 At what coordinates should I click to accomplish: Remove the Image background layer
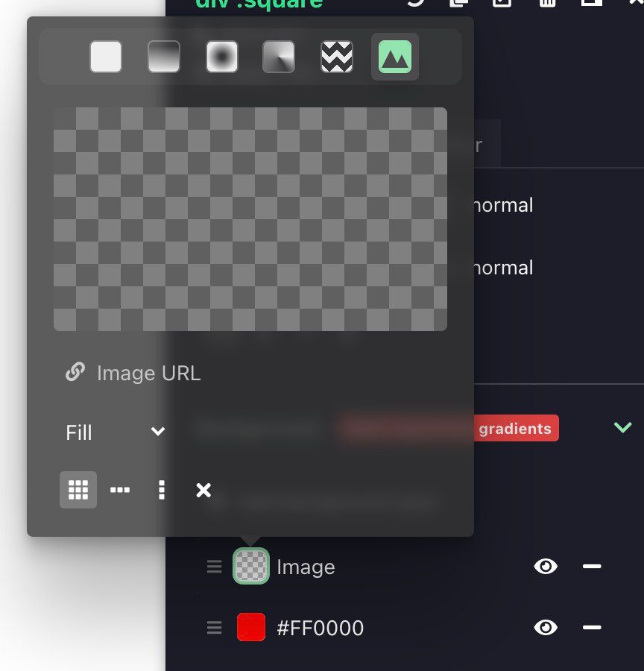[x=592, y=567]
